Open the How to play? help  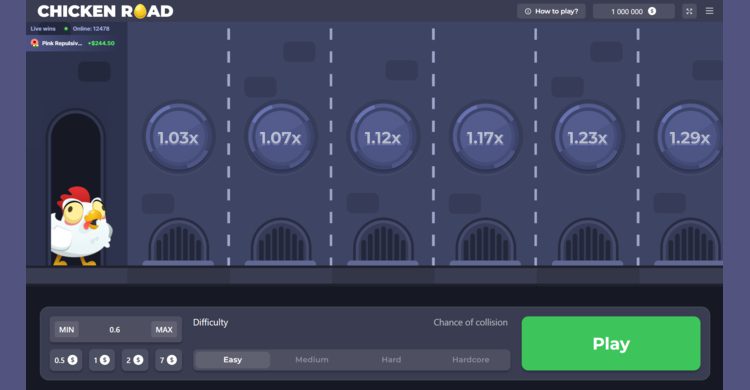click(x=551, y=11)
